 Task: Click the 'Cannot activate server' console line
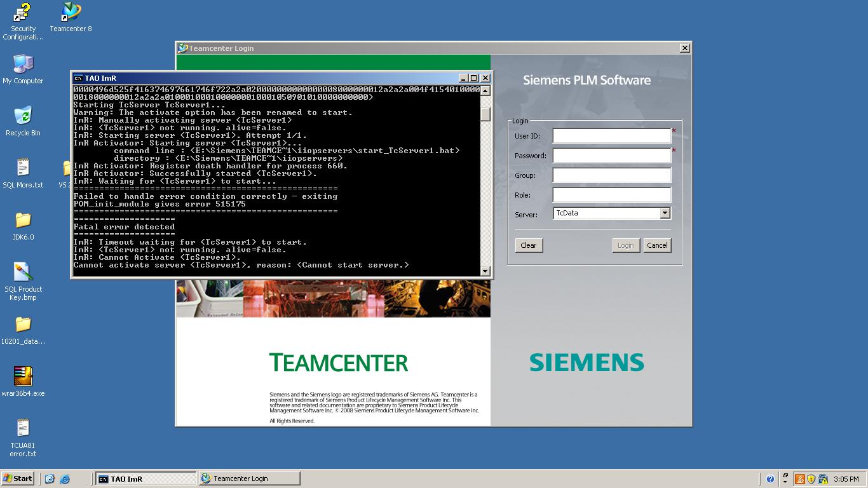tap(241, 265)
